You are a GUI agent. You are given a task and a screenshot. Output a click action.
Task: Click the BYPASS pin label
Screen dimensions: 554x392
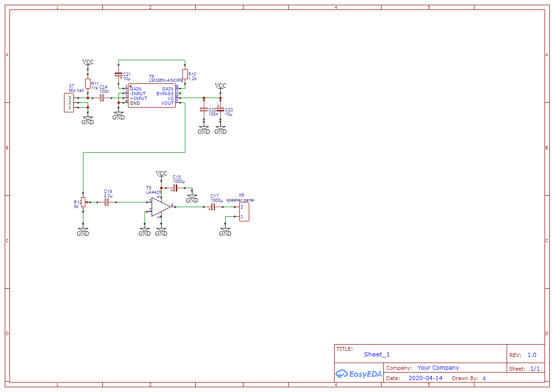(x=165, y=94)
